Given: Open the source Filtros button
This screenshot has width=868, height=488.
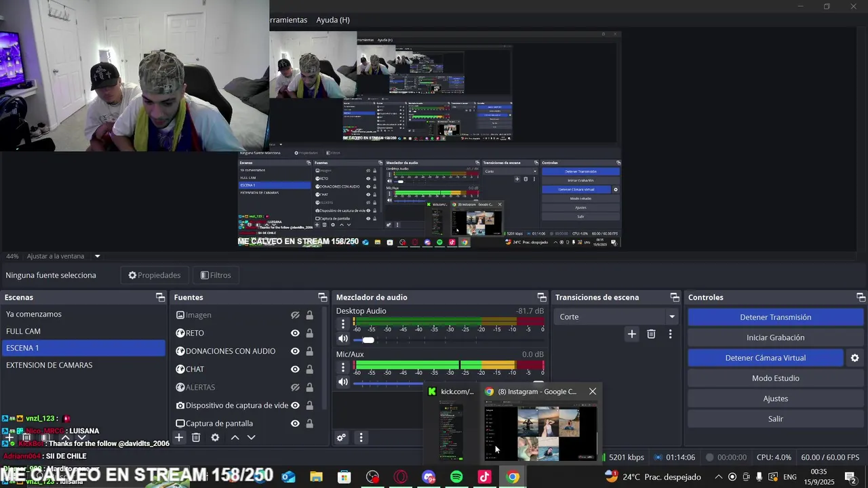Looking at the screenshot, I should point(216,275).
